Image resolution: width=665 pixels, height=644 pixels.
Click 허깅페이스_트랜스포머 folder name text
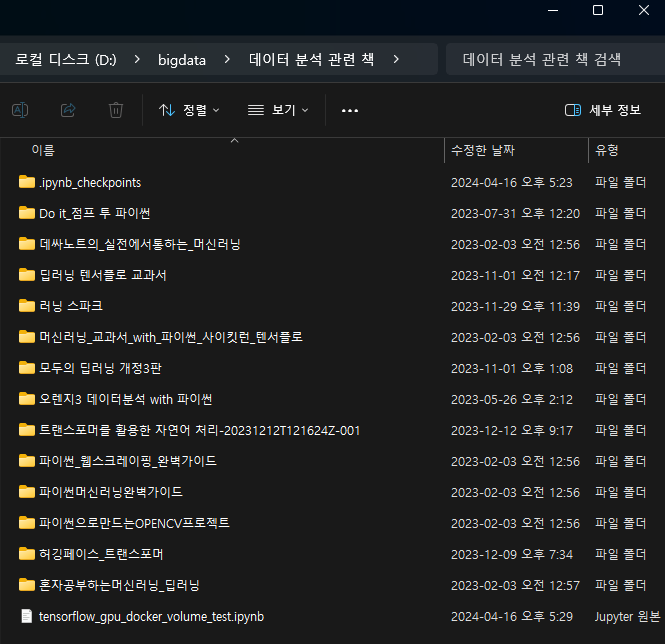pyautogui.click(x=101, y=554)
